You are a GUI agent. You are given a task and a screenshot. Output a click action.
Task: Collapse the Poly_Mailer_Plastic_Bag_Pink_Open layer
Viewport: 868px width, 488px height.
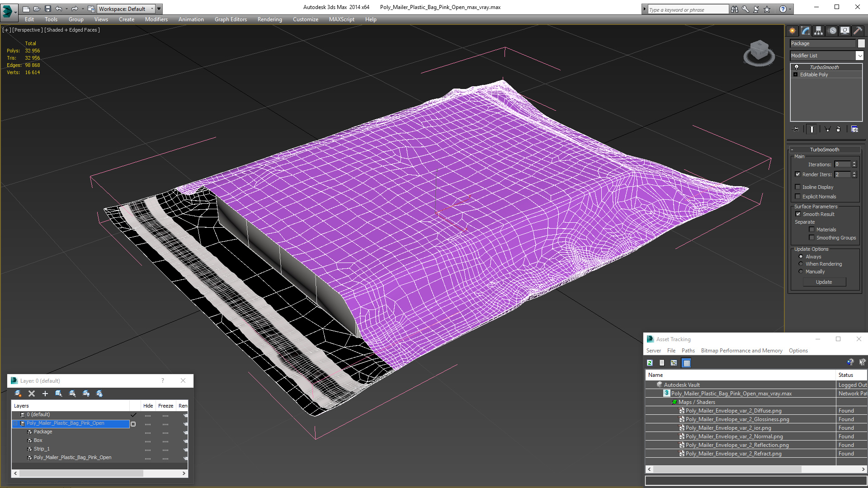pyautogui.click(x=15, y=423)
